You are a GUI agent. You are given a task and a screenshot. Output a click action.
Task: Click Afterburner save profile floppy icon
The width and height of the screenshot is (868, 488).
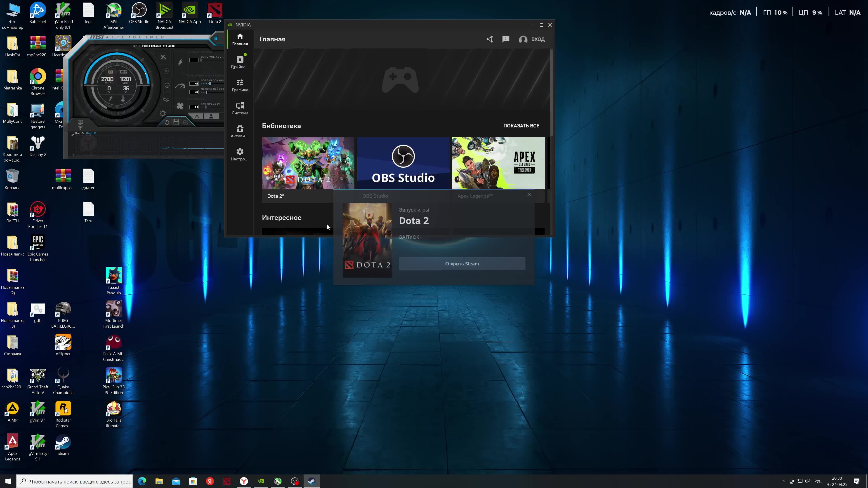[176, 122]
